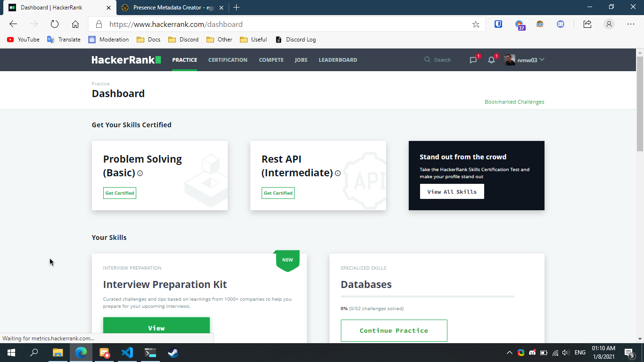Click Continue Practice for Databases
This screenshot has width=644, height=362.
394,330
